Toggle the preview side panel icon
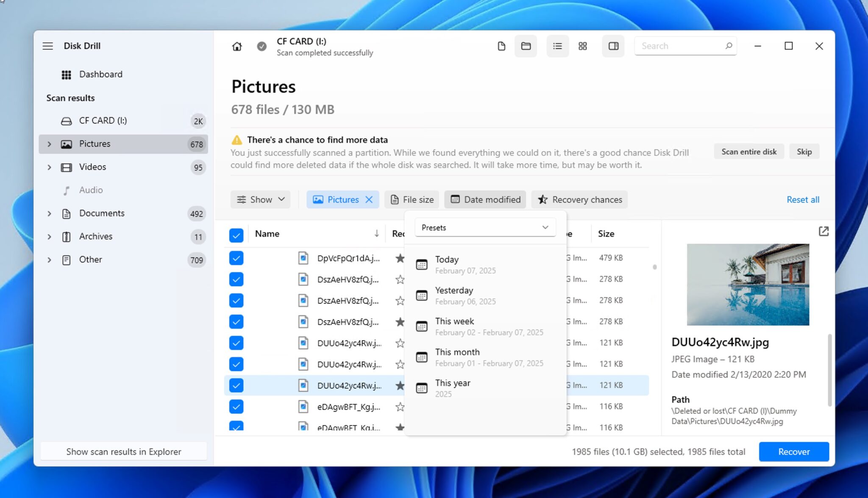868x498 pixels. point(613,46)
